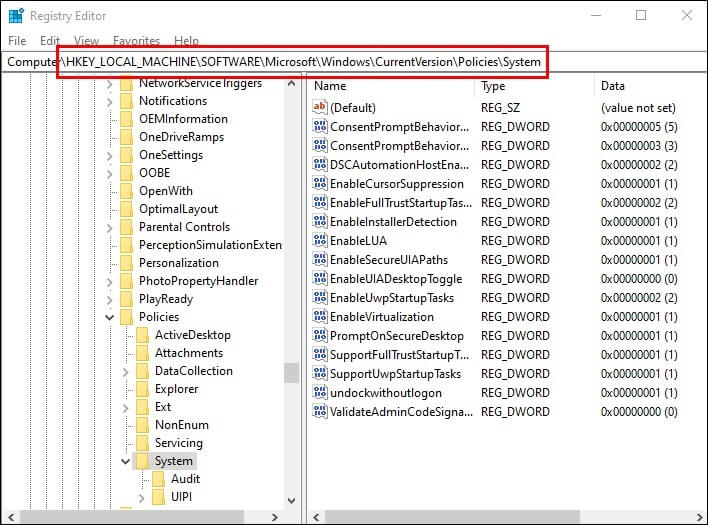Screen dimensions: 708x525
Task: Click the EnableInstallerDetection DWORD icon
Action: (320, 221)
